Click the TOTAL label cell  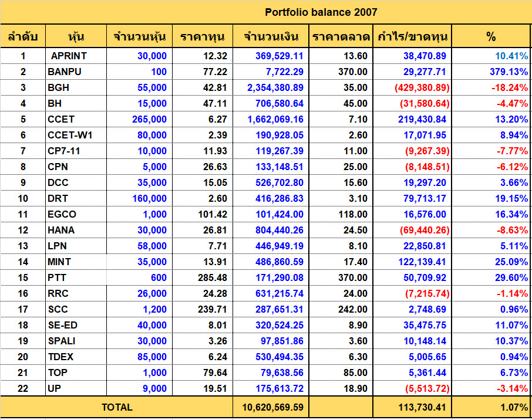[x=117, y=407]
